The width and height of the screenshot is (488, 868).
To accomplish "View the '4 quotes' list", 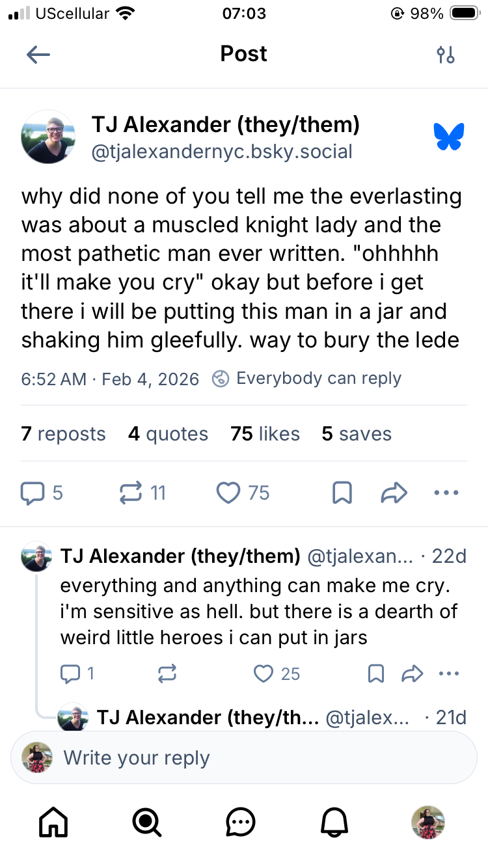I will [168, 434].
